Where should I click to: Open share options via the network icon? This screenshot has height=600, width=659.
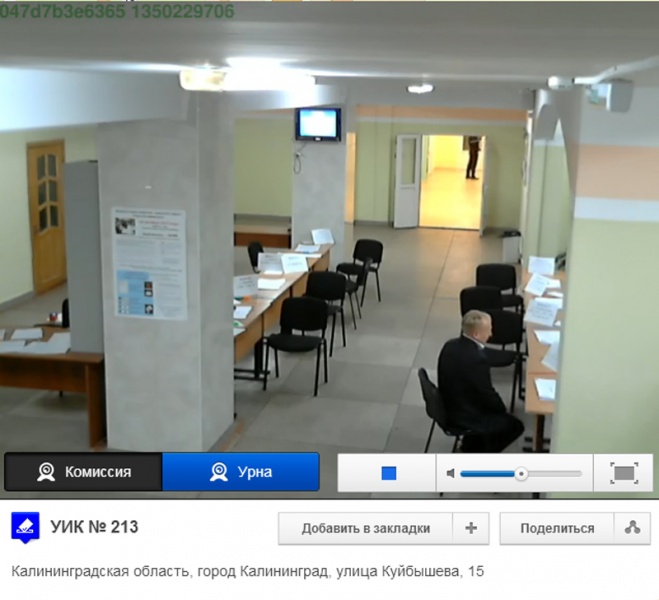632,528
